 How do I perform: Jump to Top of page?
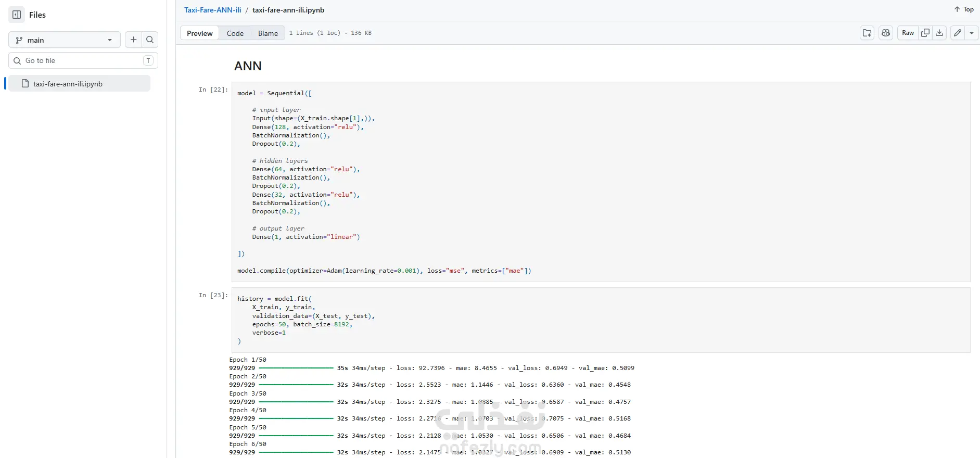click(963, 9)
